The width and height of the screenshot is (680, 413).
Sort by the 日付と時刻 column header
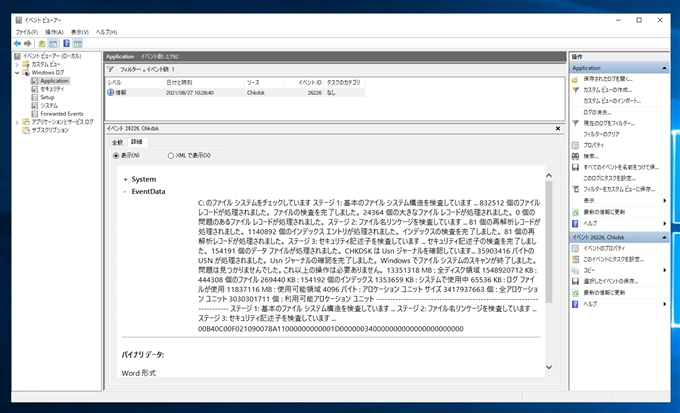coord(204,82)
